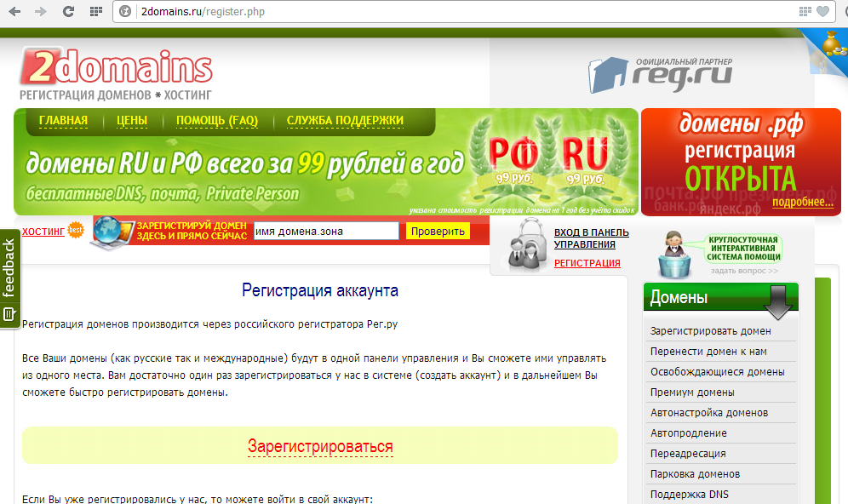
Task: Open Автонастройка доменов sidebar item
Action: pos(709,413)
